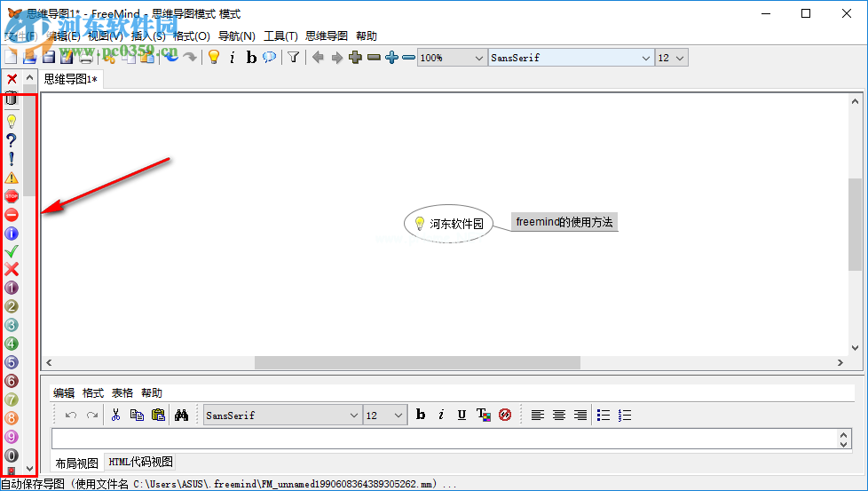Open text color picker in note editor
This screenshot has height=491, width=868.
pyautogui.click(x=484, y=415)
